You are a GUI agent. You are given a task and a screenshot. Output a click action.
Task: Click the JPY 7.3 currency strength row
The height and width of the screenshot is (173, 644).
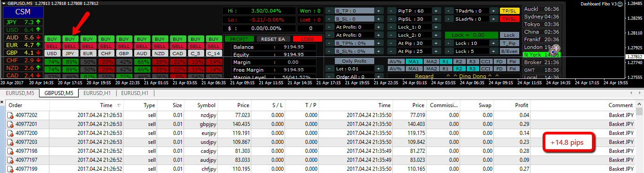click(23, 22)
